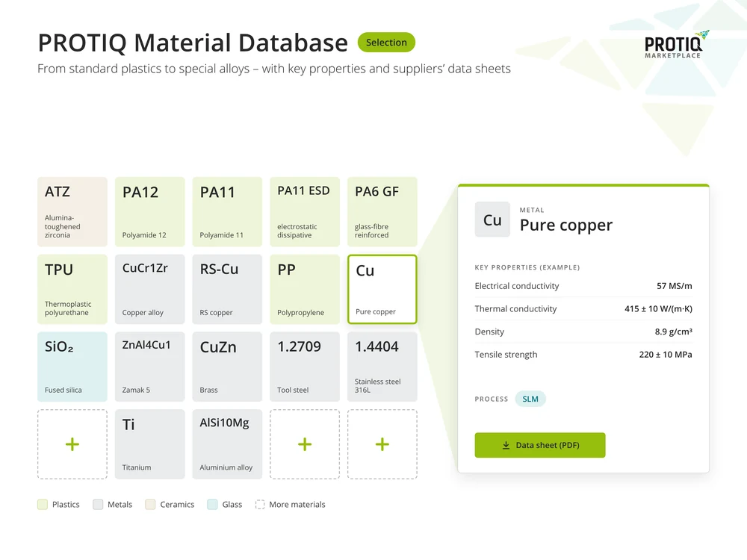Click the Tensile strength label
Image resolution: width=747 pixels, height=560 pixels.
(506, 355)
